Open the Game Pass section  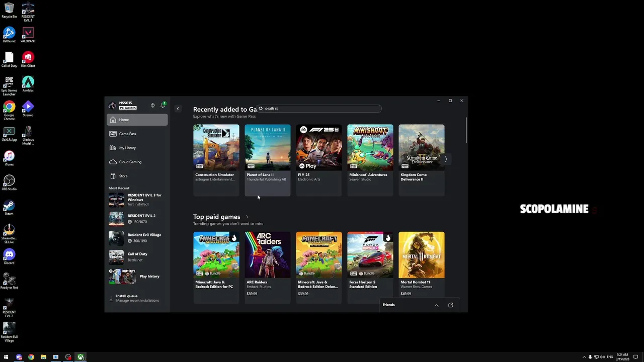coord(137,134)
